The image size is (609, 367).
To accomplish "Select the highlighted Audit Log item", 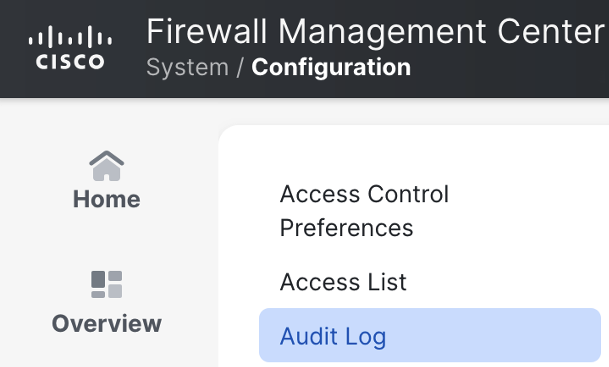I will [430, 336].
